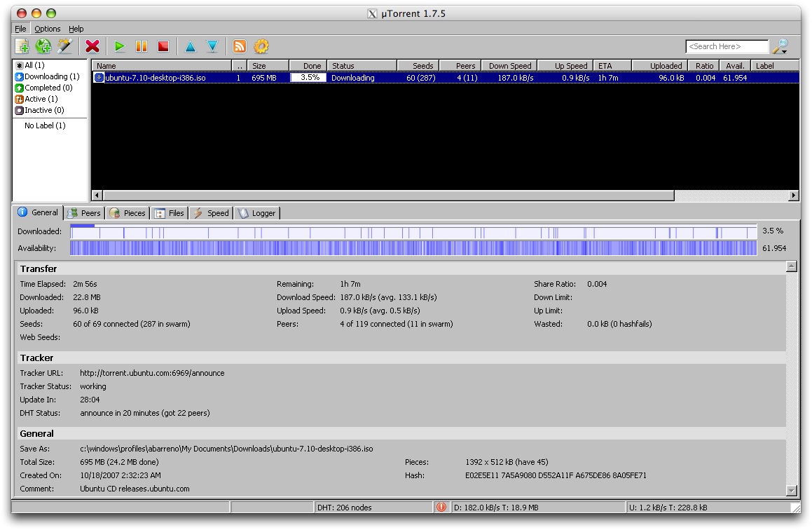Screen dimensions: 812x530
Task: Sort by the Avail. column header
Action: (x=735, y=66)
